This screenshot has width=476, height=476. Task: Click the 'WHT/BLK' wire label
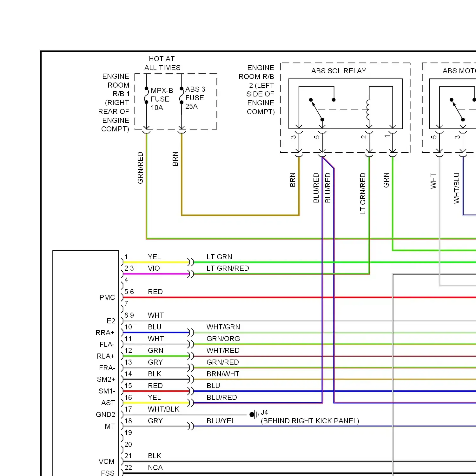click(x=163, y=409)
